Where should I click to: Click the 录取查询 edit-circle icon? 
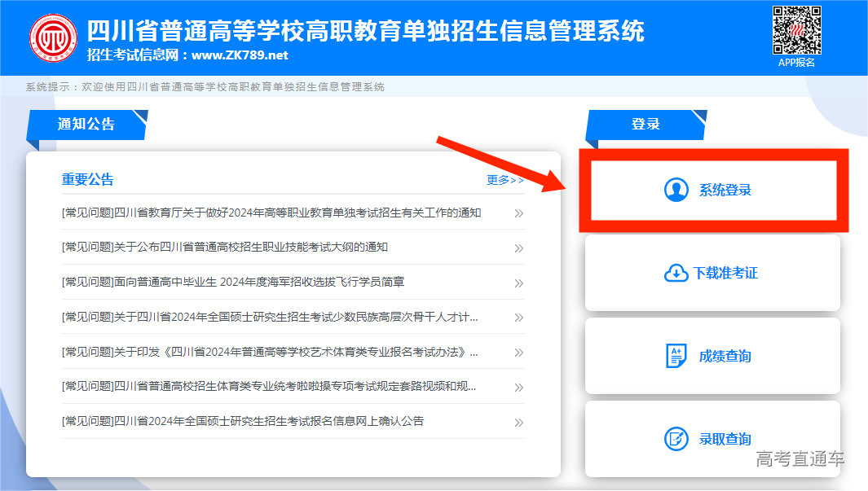click(676, 439)
